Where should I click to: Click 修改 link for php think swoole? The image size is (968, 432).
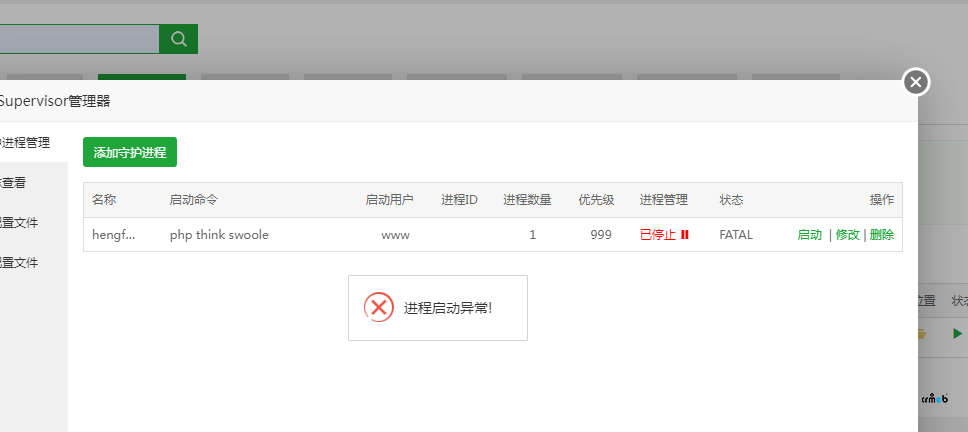click(848, 235)
